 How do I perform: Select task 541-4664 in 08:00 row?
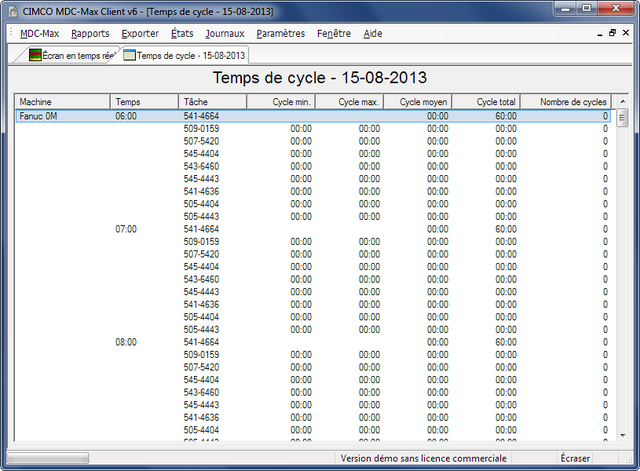pyautogui.click(x=201, y=342)
